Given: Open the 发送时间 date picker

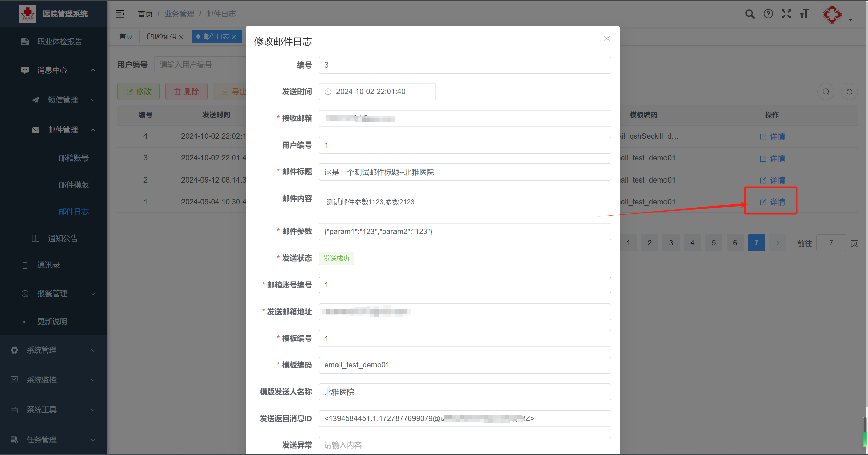Looking at the screenshot, I should click(377, 92).
